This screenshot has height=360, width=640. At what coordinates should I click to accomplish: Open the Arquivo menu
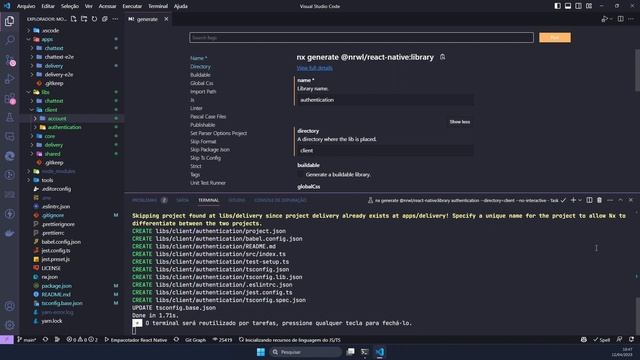pos(26,6)
